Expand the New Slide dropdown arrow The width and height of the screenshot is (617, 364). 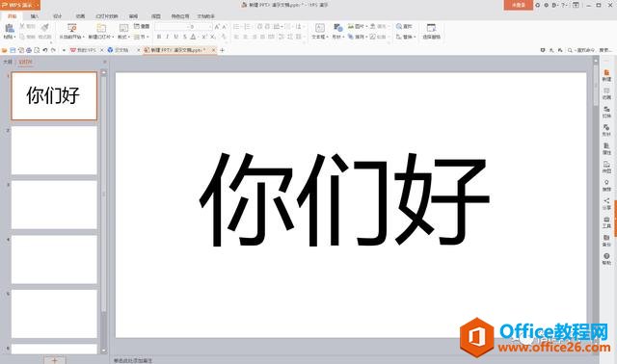click(x=113, y=37)
